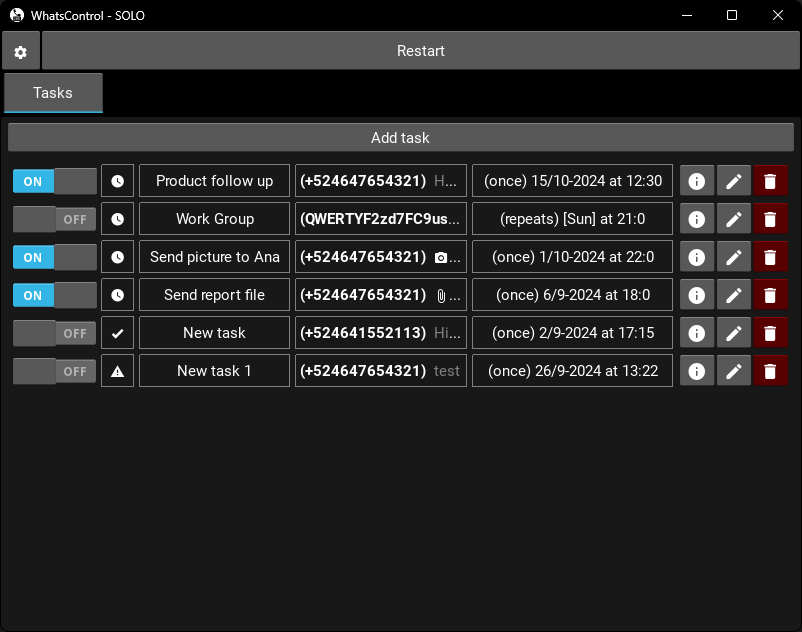
Task: Click the Restart button
Action: point(420,51)
